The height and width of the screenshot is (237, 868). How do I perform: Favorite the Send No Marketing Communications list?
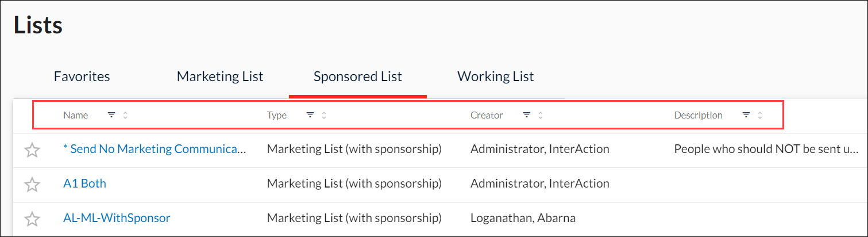[x=33, y=150]
